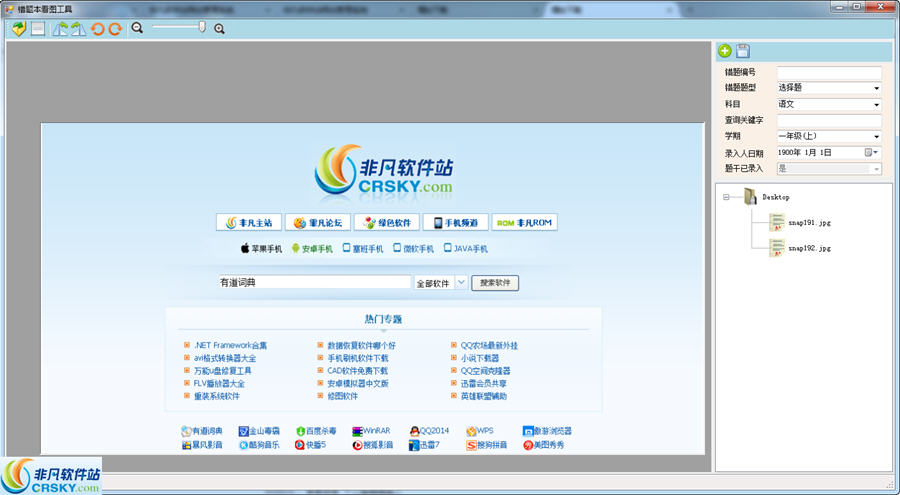Click the 有道词典 search box in the preview
This screenshot has width=900, height=495.
pos(315,283)
